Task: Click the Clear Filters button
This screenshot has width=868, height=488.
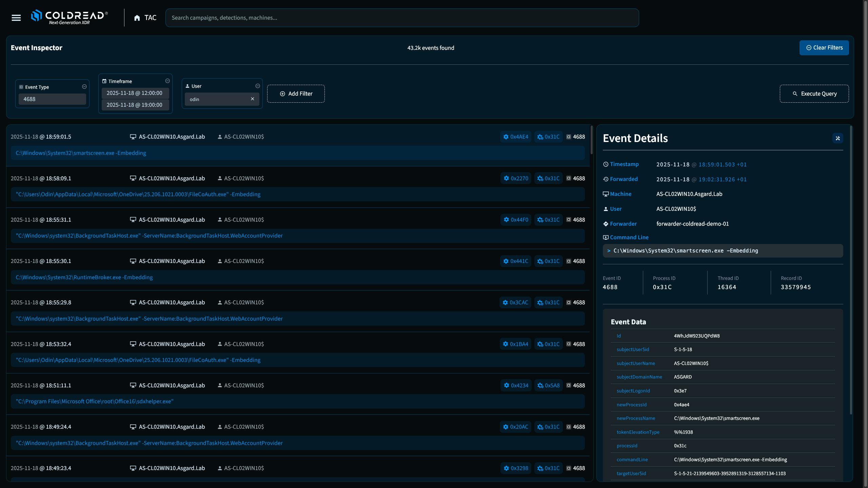Action: (824, 48)
